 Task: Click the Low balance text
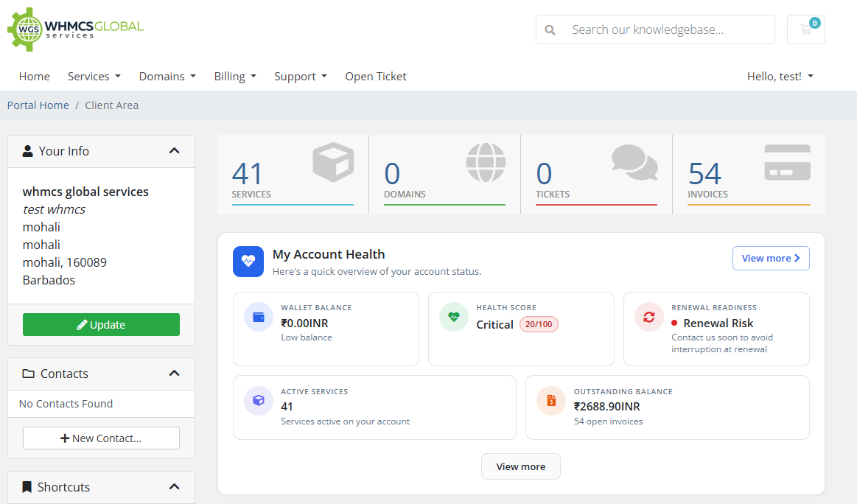tap(307, 337)
